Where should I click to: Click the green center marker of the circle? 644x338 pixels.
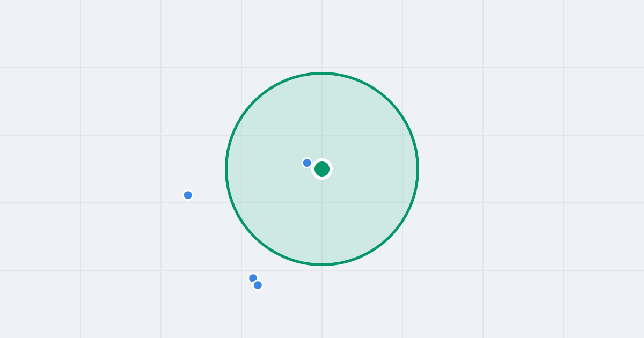click(x=322, y=169)
